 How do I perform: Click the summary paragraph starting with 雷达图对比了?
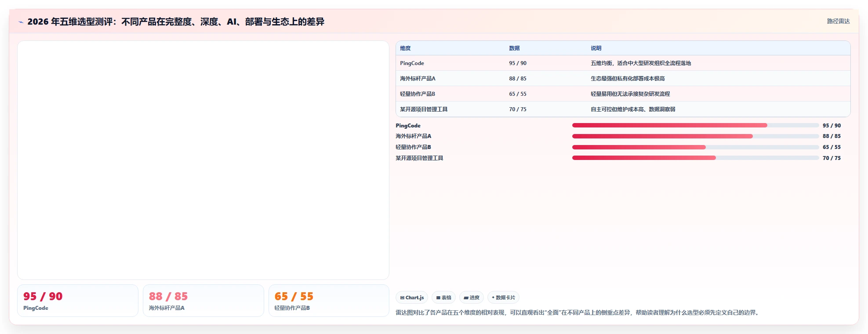pyautogui.click(x=578, y=313)
